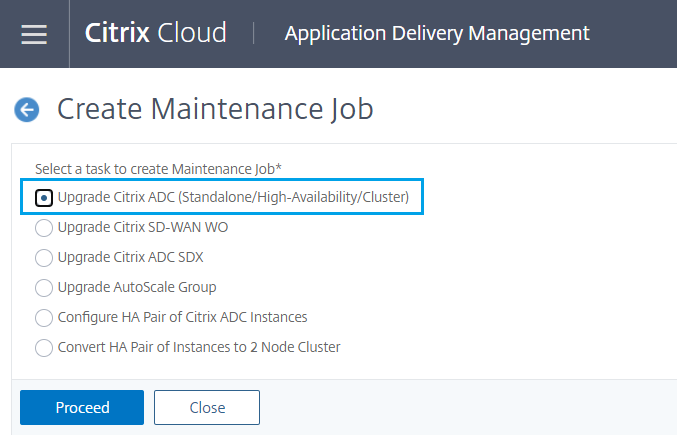
Task: Click the Application Delivery Management title
Action: 437,34
